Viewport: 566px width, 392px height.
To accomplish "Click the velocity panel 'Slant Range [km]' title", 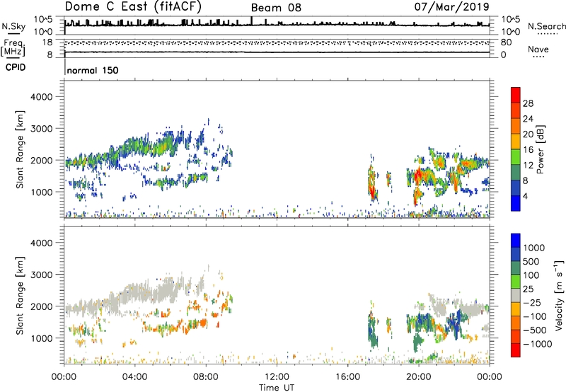I will pyautogui.click(x=20, y=296).
